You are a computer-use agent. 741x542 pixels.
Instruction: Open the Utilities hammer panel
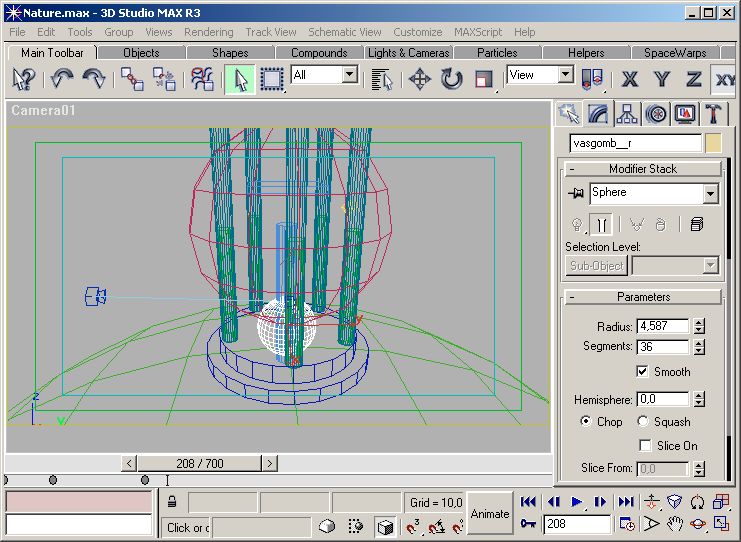pyautogui.click(x=714, y=113)
